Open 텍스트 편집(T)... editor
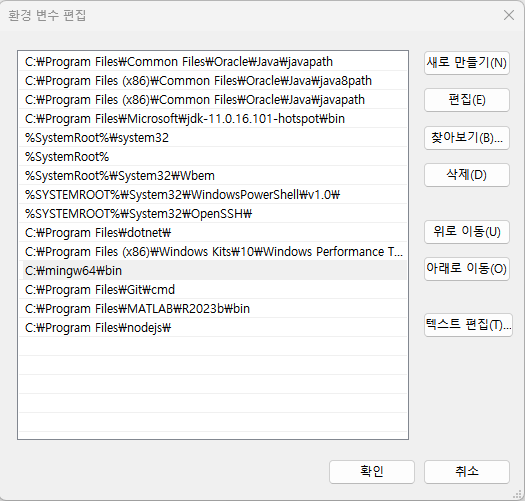525x501 pixels. pyautogui.click(x=468, y=325)
